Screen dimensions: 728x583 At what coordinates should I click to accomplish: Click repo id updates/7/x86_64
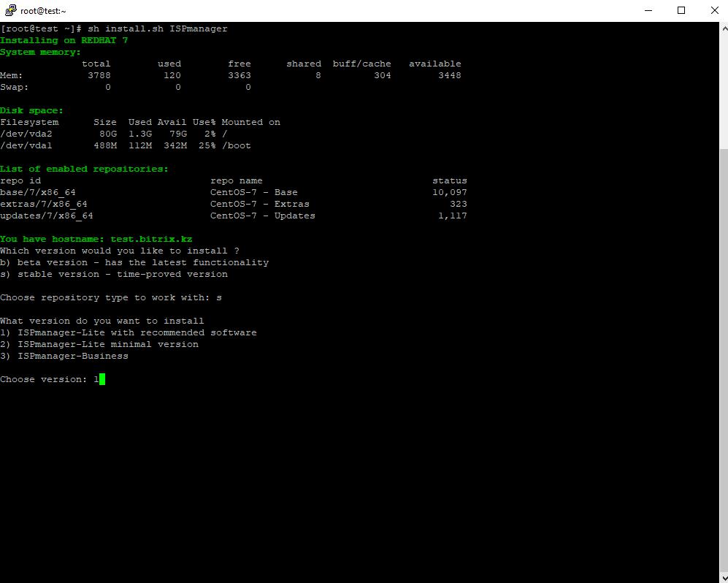[47, 216]
